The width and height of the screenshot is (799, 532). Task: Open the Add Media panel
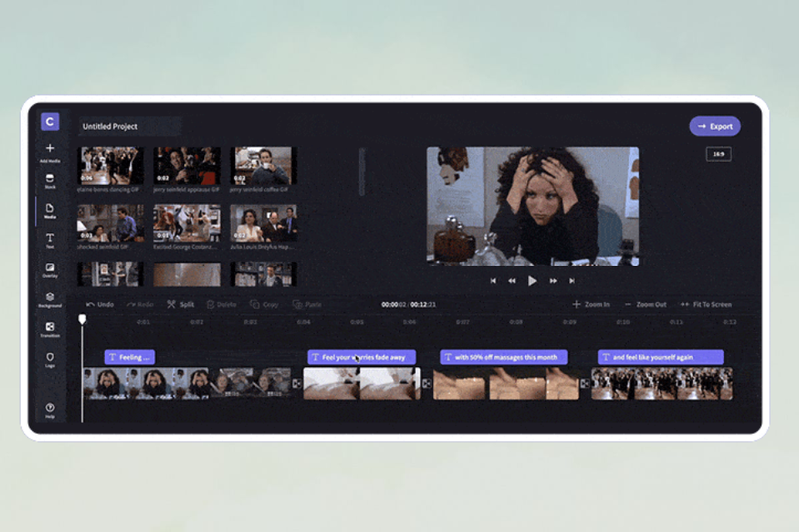50,152
